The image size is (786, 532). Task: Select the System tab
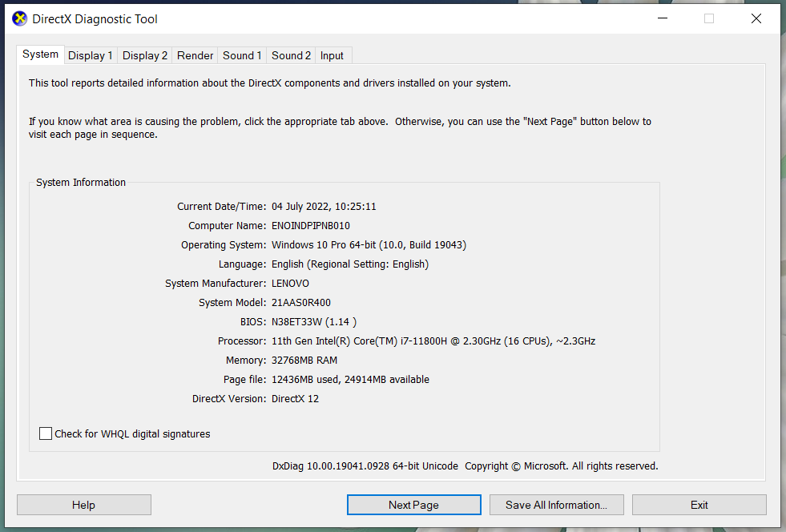40,54
